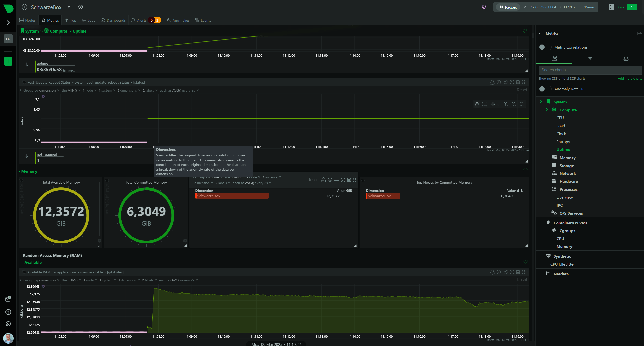Open Storage section in metrics menu

tap(566, 166)
